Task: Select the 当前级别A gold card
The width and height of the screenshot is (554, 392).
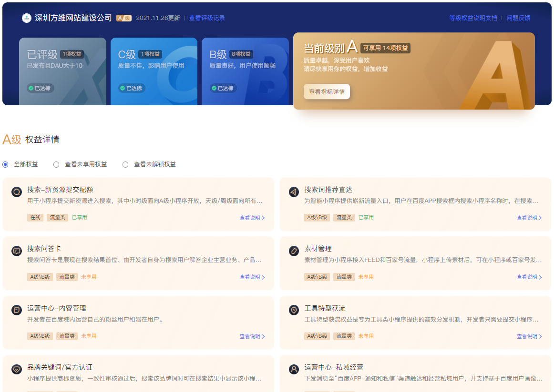Action: [x=414, y=71]
